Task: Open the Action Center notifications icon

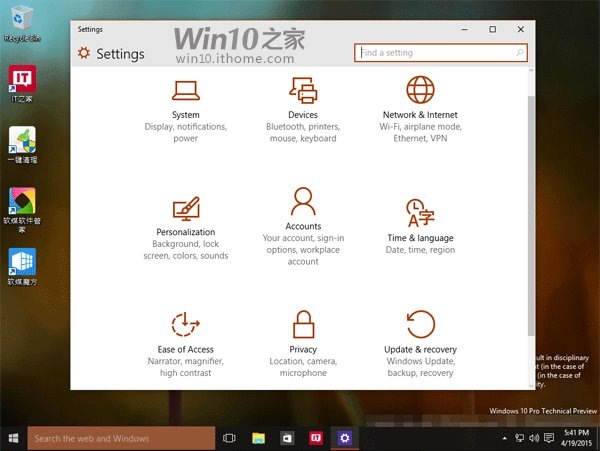Action: click(x=549, y=438)
